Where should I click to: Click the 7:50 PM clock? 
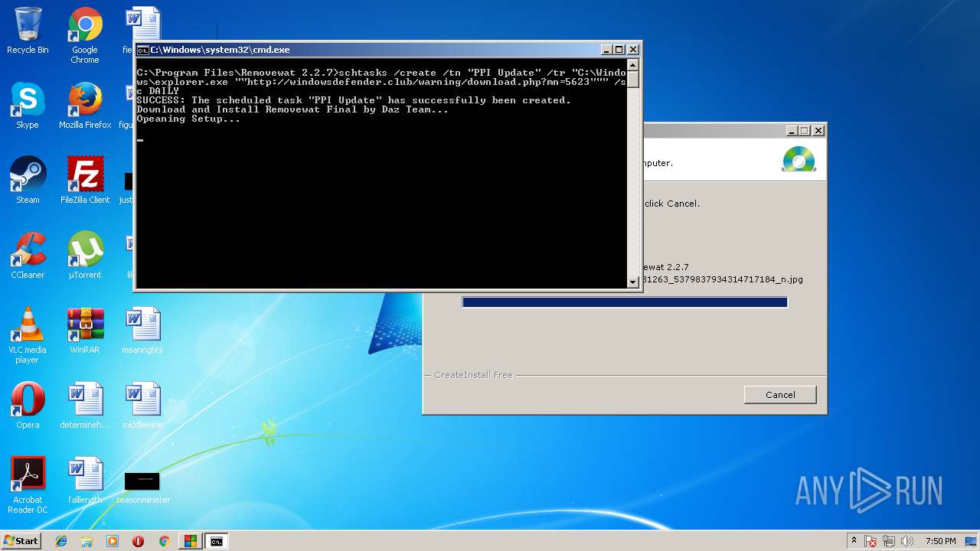coord(940,541)
